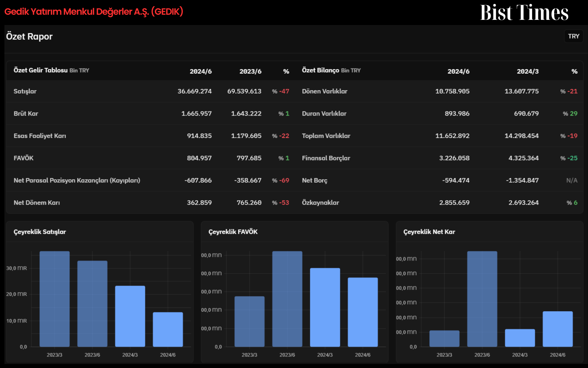
Task: Click the Özet Rapor heading
Action: [x=29, y=36]
